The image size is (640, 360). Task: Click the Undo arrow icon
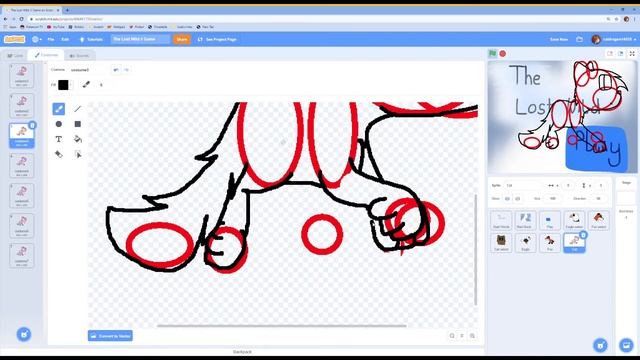point(116,70)
